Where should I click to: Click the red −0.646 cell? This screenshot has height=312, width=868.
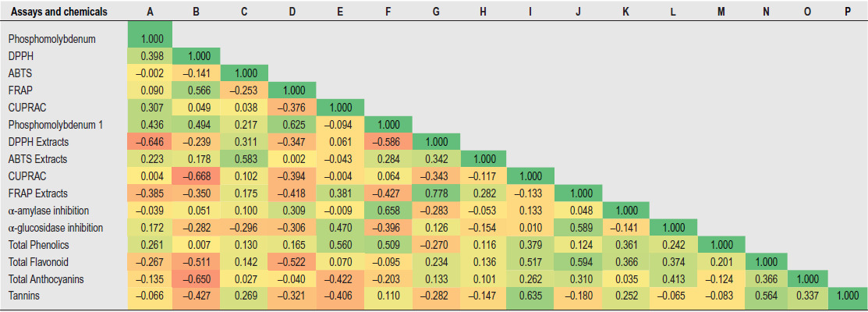coord(149,141)
